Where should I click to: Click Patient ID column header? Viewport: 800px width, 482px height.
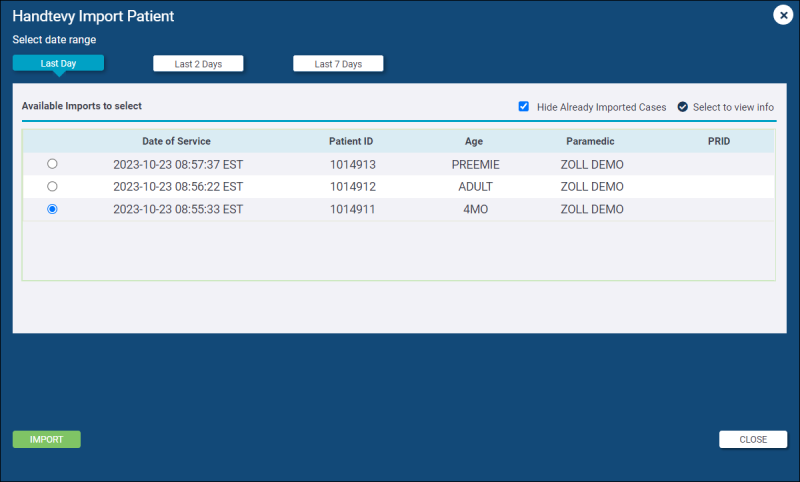click(x=351, y=141)
